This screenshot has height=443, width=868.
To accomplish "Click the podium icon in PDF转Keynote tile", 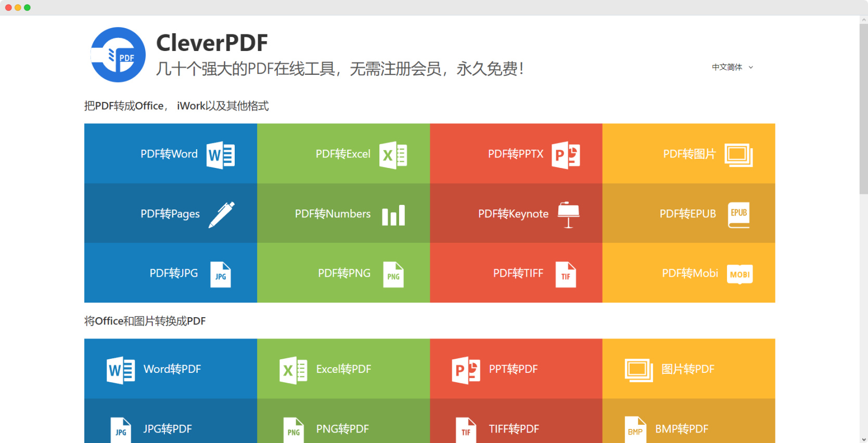I will [x=568, y=215].
